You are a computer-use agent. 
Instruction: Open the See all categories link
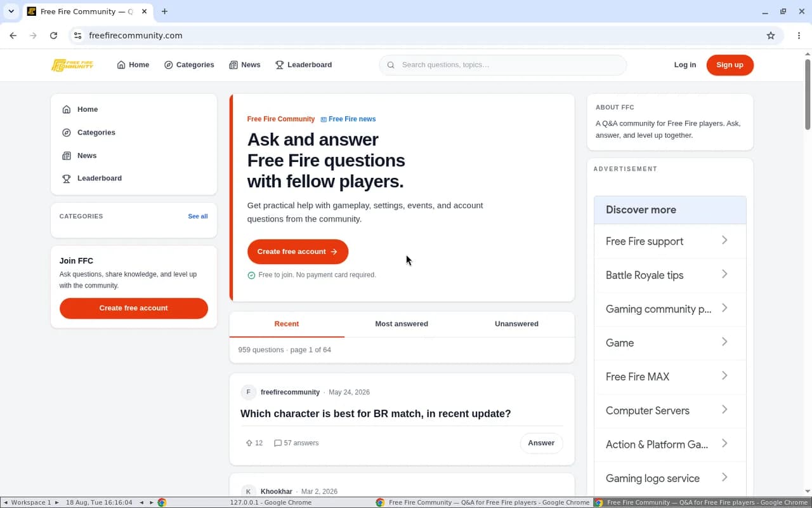tap(198, 217)
